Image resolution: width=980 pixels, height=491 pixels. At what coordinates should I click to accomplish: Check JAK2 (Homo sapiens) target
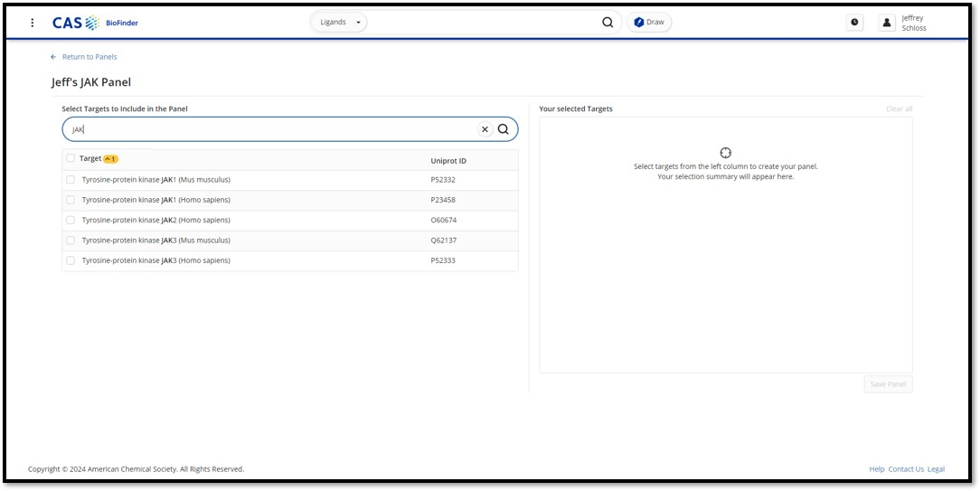coord(71,220)
